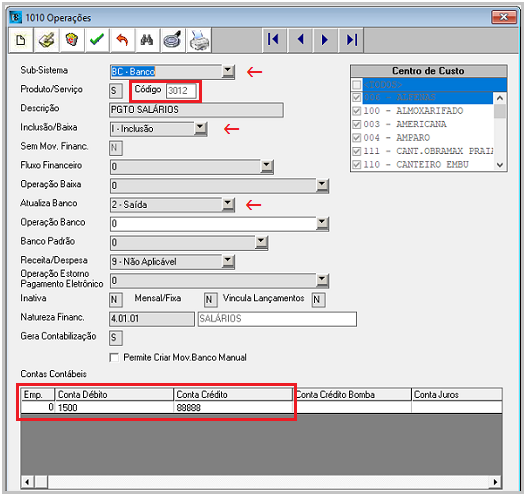Enable Permite Criar Mov.Banco Manual checkbox
526x496 pixels.
(x=114, y=357)
